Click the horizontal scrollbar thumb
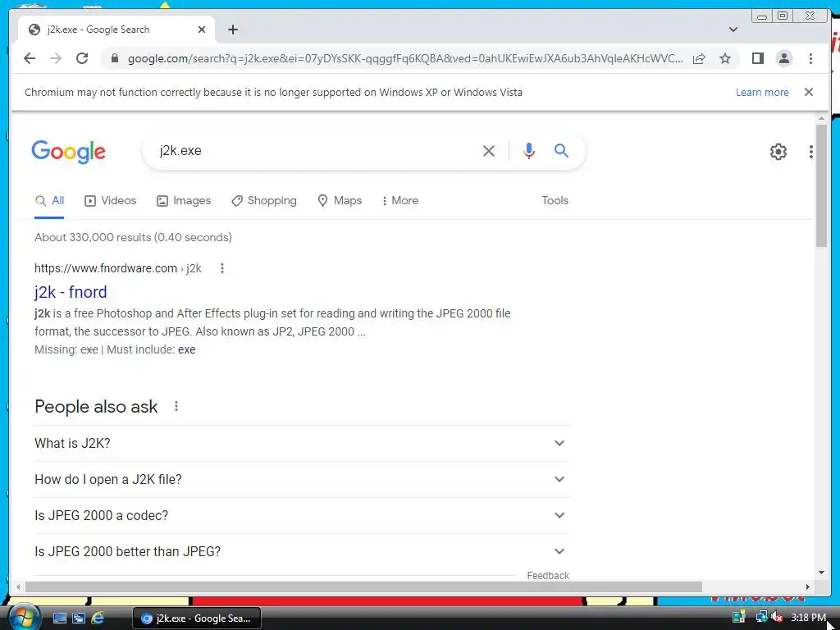Viewport: 840px width, 630px height. 363,587
